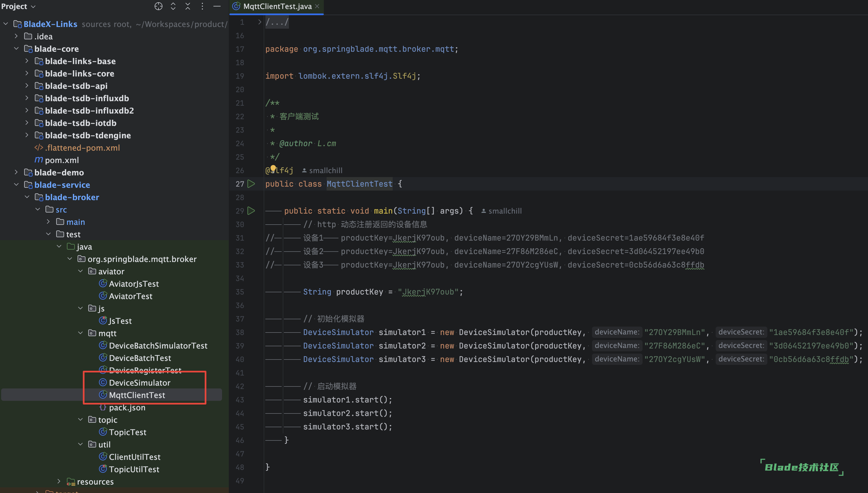This screenshot has width=868, height=493.
Task: Click the Select Opened File crosshair icon
Action: (159, 6)
